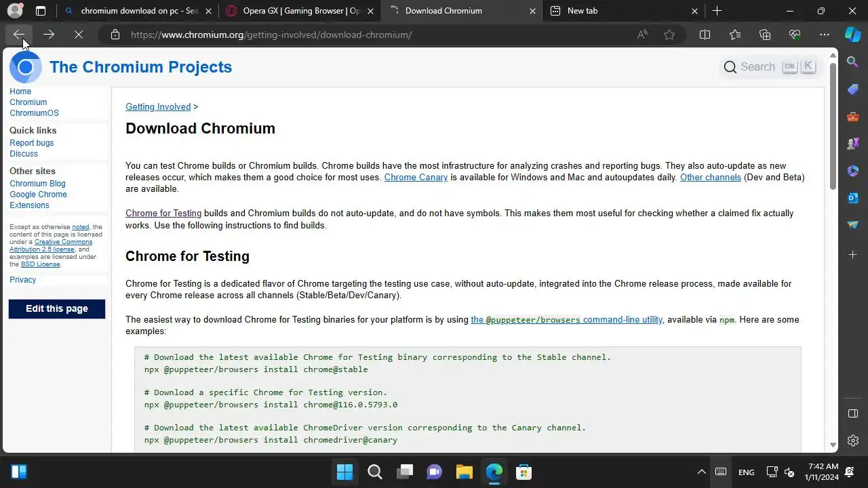Open the Extensions link
Image resolution: width=868 pixels, height=488 pixels.
coord(29,205)
